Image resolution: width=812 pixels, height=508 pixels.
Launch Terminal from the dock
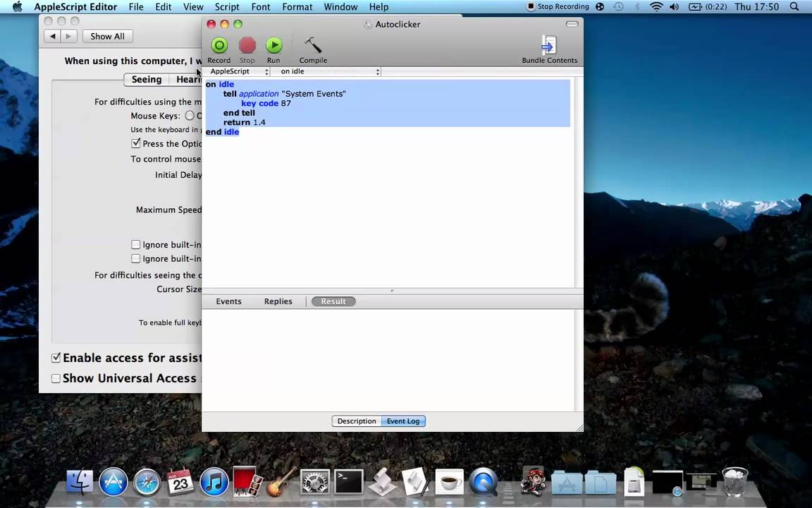pos(348,482)
